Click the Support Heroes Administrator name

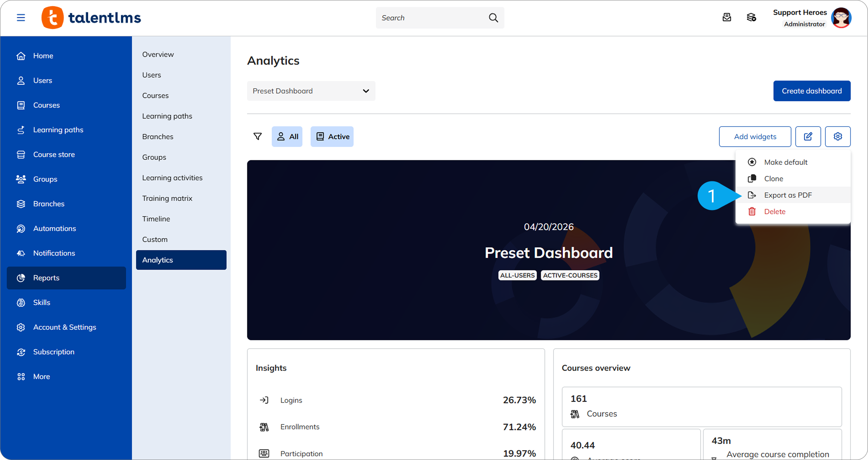click(800, 18)
